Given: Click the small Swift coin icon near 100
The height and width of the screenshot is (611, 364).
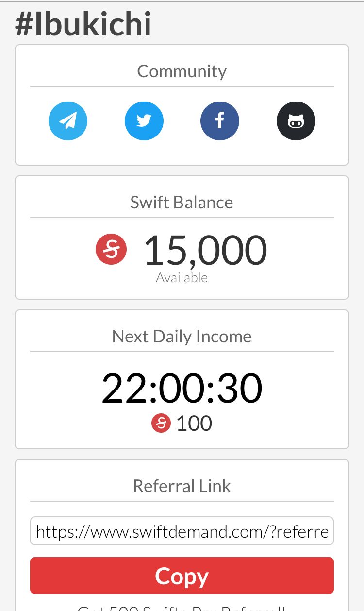Looking at the screenshot, I should (x=161, y=424).
